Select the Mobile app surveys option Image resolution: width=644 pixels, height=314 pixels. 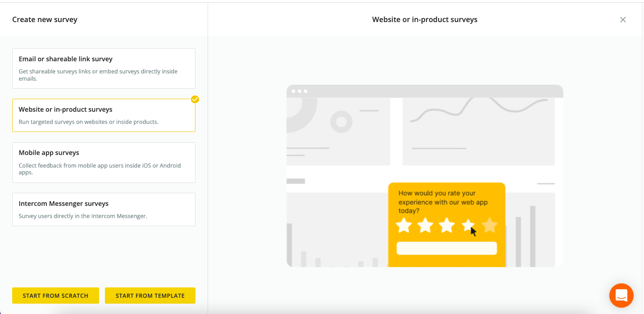click(x=104, y=163)
